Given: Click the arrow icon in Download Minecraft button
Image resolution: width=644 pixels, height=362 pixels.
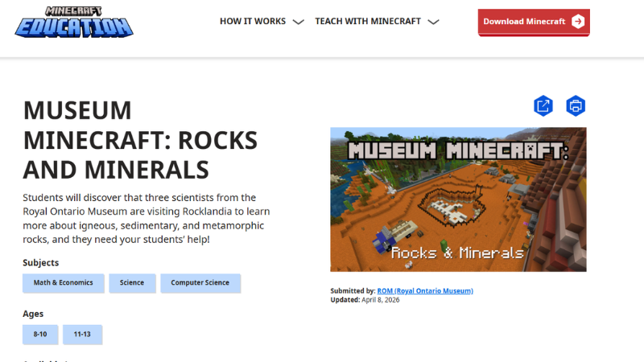Looking at the screenshot, I should 578,22.
